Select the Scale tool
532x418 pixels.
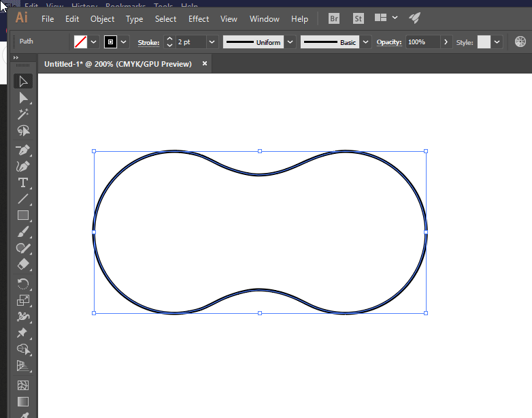click(x=23, y=300)
